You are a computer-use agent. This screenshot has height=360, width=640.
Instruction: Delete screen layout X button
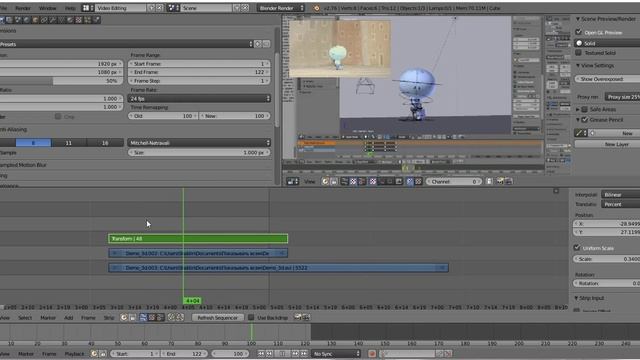160,8
